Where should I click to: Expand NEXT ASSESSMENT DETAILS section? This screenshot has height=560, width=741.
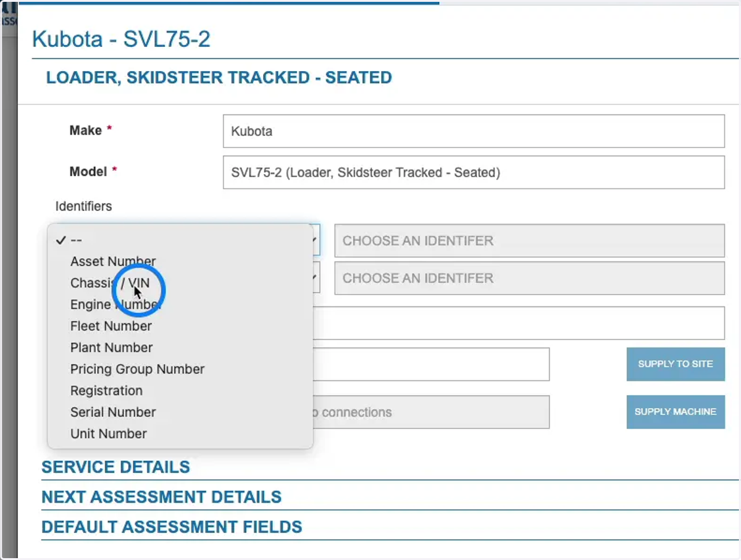(161, 497)
